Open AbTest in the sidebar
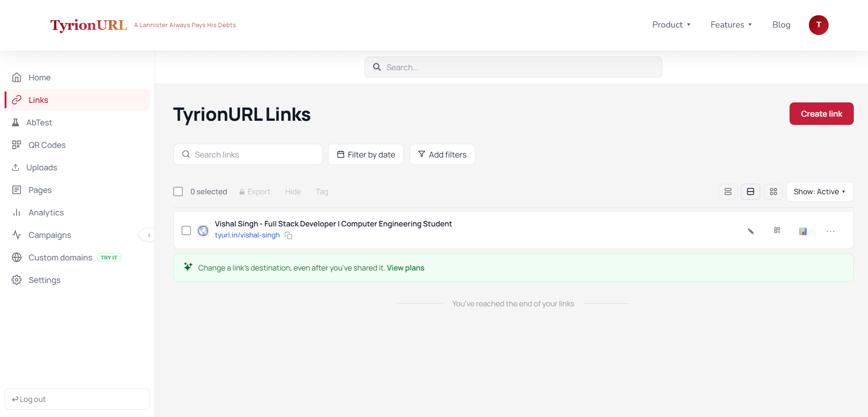Screen dimensions: 868x417 pyautogui.click(x=77, y=123)
